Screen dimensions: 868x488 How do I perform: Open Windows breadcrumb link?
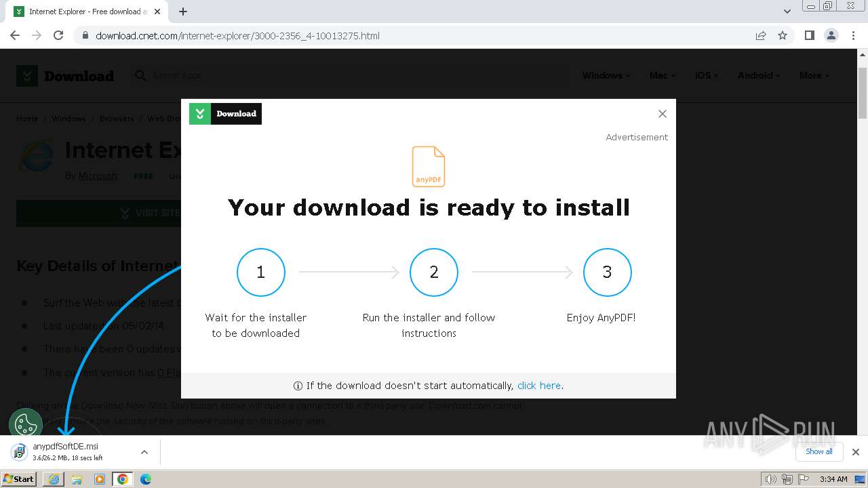tap(68, 119)
